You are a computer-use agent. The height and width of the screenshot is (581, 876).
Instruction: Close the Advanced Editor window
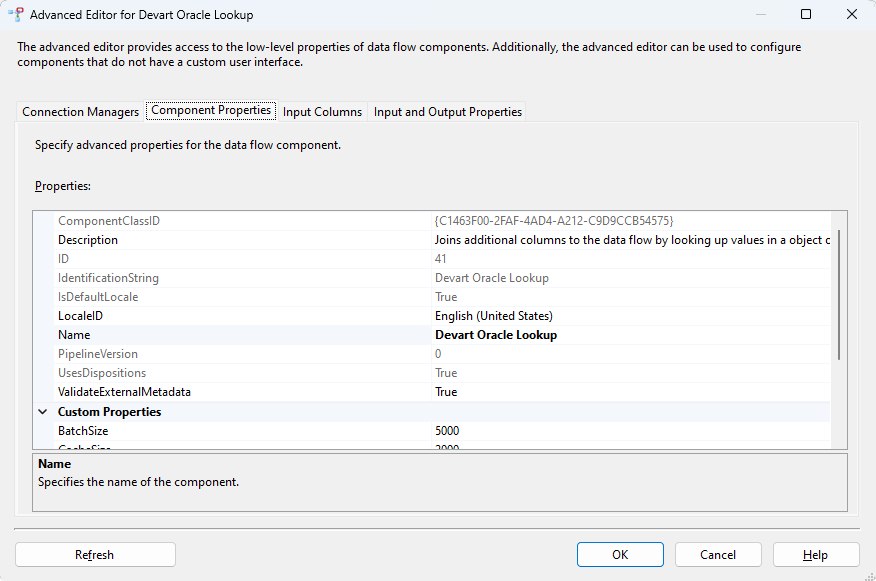tap(851, 15)
